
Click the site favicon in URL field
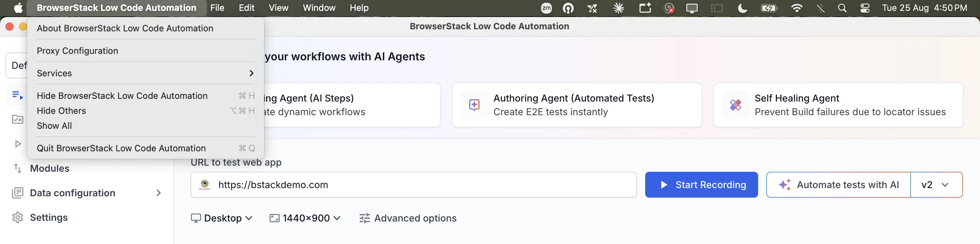(x=205, y=185)
